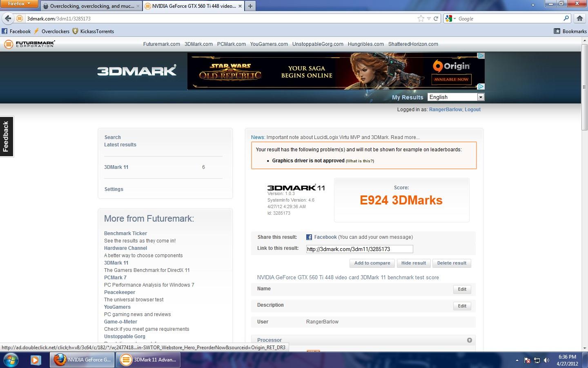Open the list all tabs dropdown

tap(533, 5)
